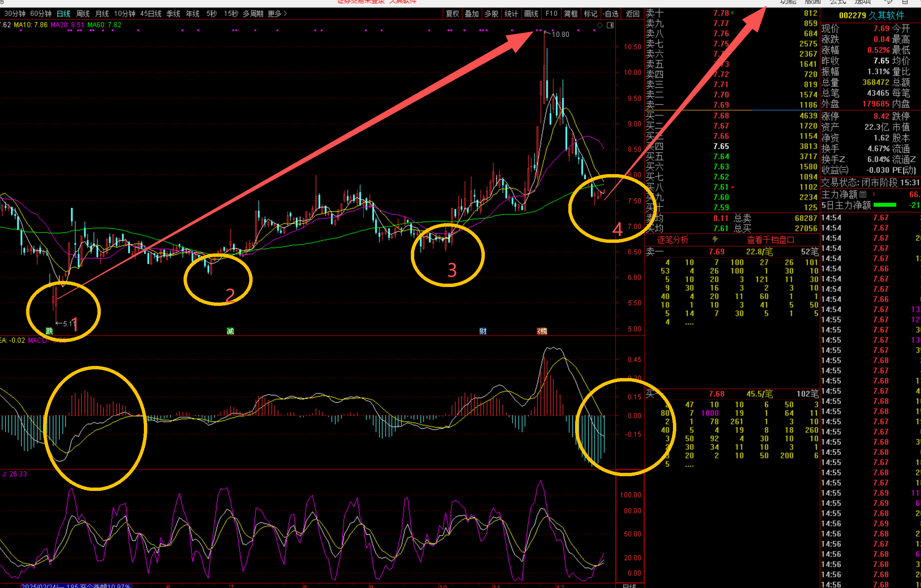Click the 查看千档盘口 link
This screenshot has height=588, width=921.
tap(770, 240)
